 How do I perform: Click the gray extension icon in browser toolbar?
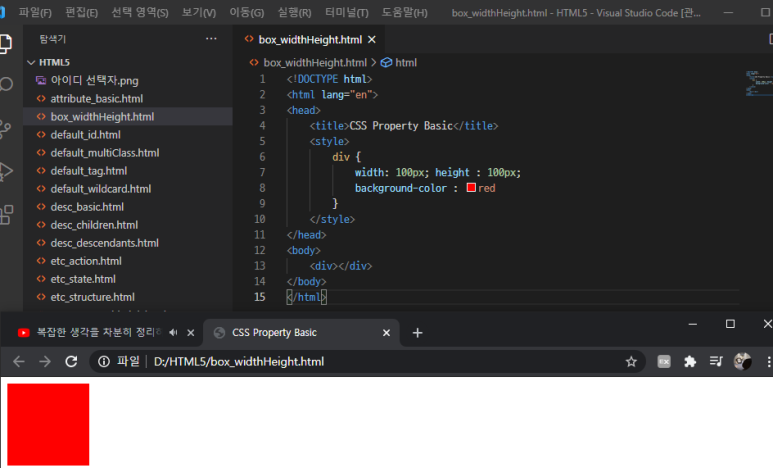click(664, 361)
